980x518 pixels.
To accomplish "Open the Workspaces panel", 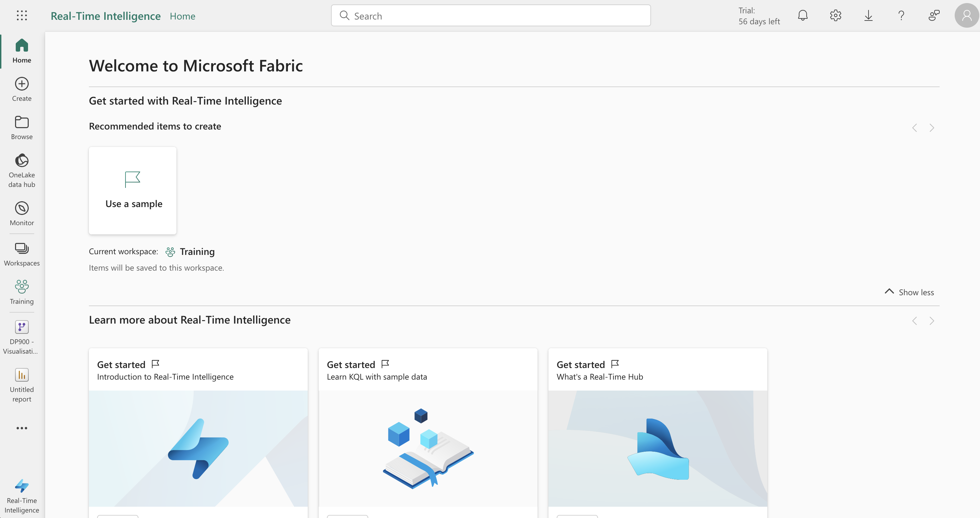I will [x=22, y=254].
